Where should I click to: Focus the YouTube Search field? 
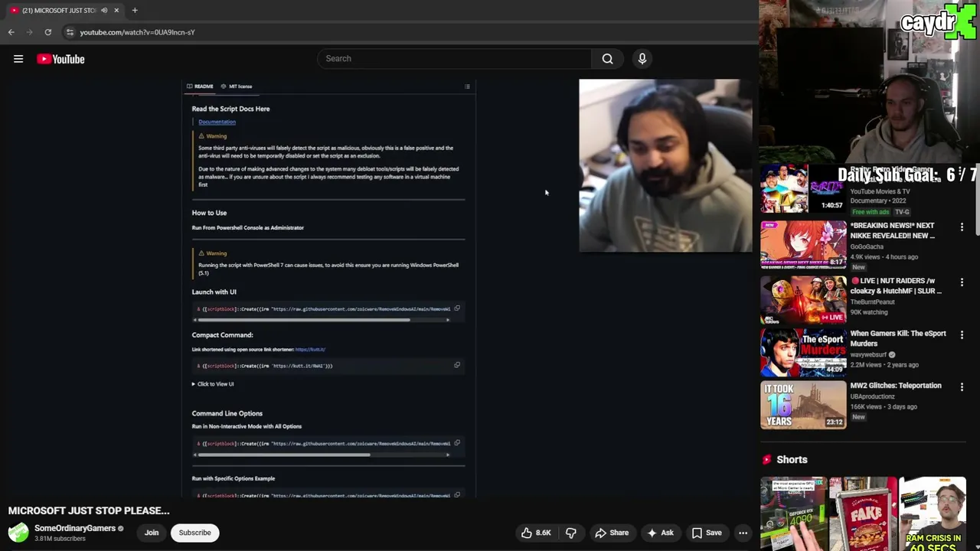coord(455,58)
